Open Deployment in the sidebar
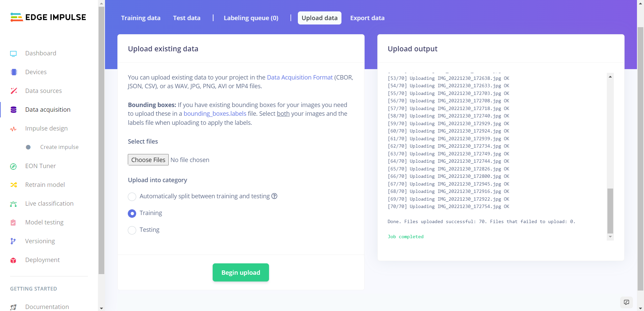 [x=42, y=260]
